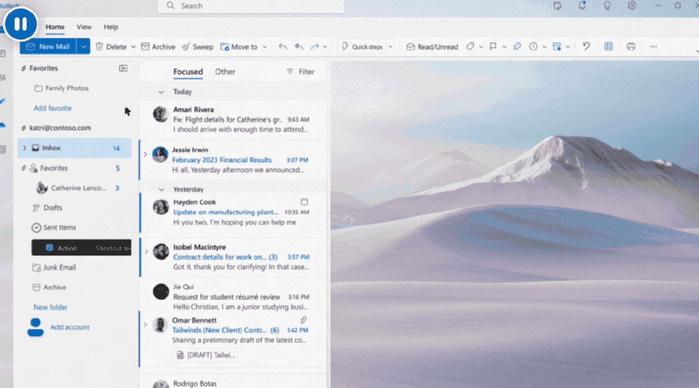The height and width of the screenshot is (388, 699).
Task: Click the New folder link
Action: click(x=50, y=307)
